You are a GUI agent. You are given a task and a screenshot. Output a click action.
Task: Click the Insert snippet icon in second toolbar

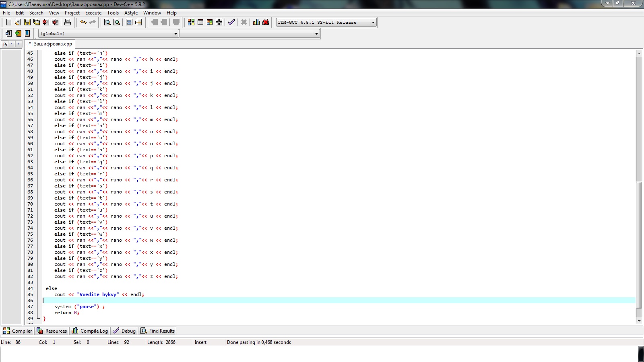point(9,33)
